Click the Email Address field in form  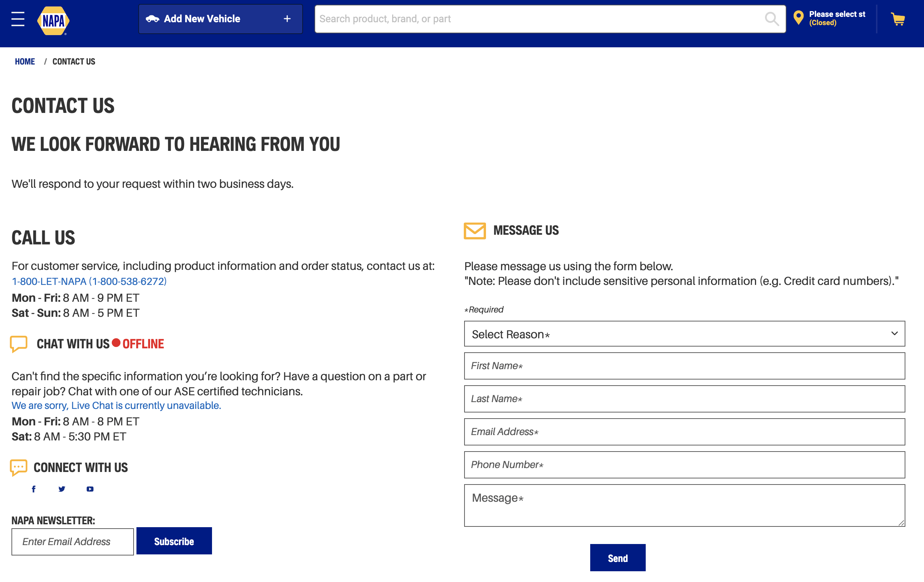coord(684,432)
